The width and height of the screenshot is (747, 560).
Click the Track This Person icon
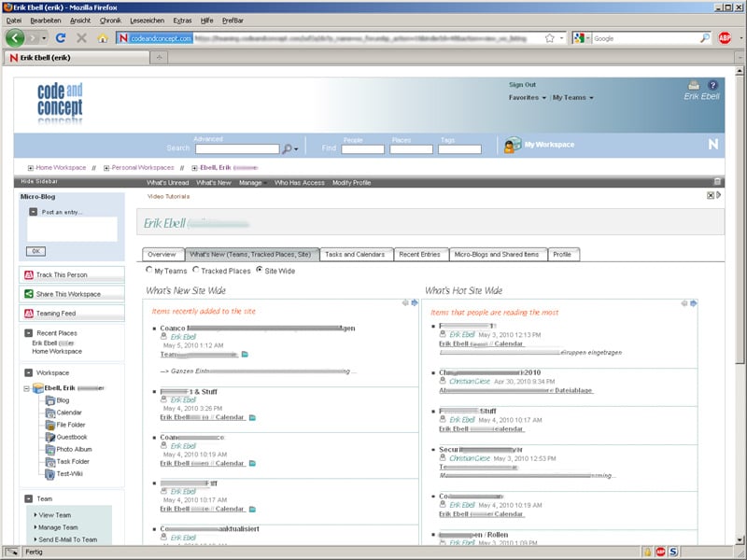pyautogui.click(x=29, y=274)
